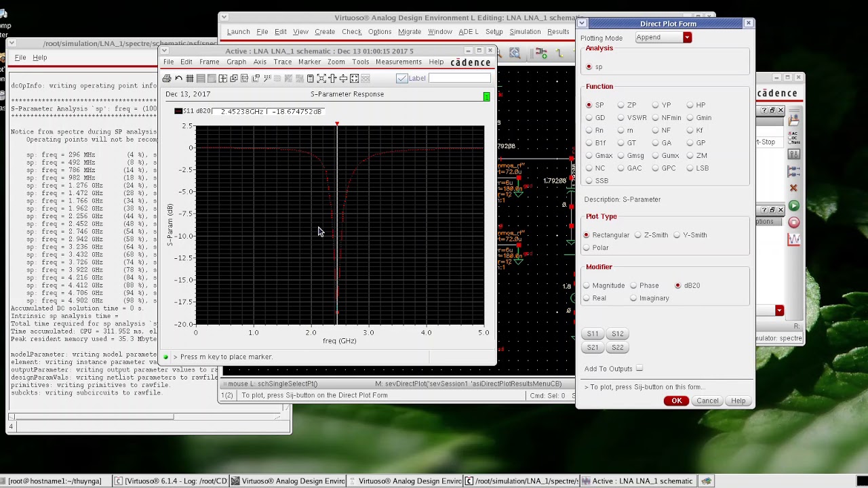Click the S22 button in Direct Plot Form

click(617, 348)
